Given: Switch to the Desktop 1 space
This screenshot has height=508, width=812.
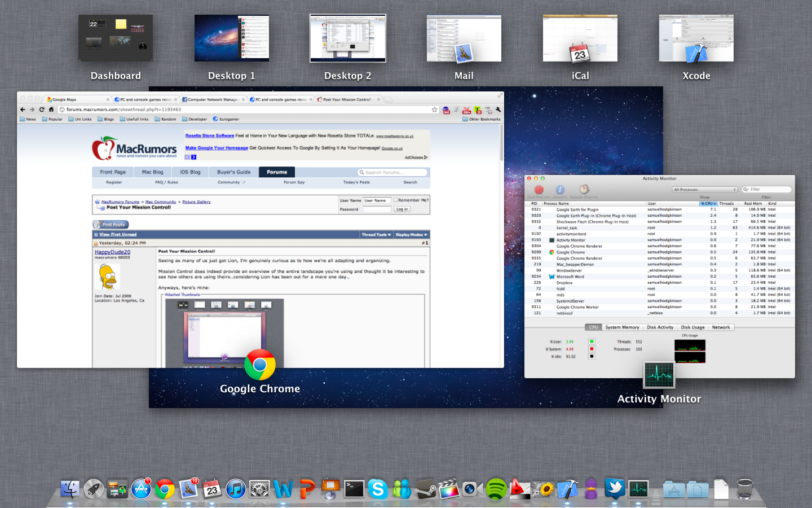Looking at the screenshot, I should coord(232,38).
